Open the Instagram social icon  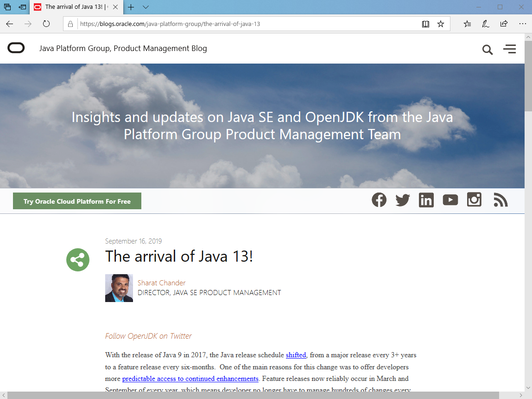coord(474,199)
